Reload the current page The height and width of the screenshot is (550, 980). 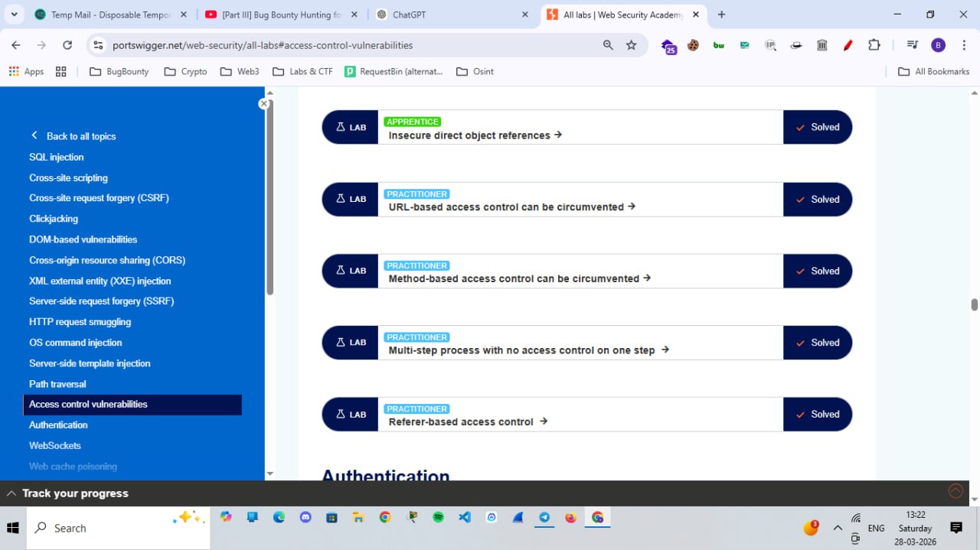[67, 45]
